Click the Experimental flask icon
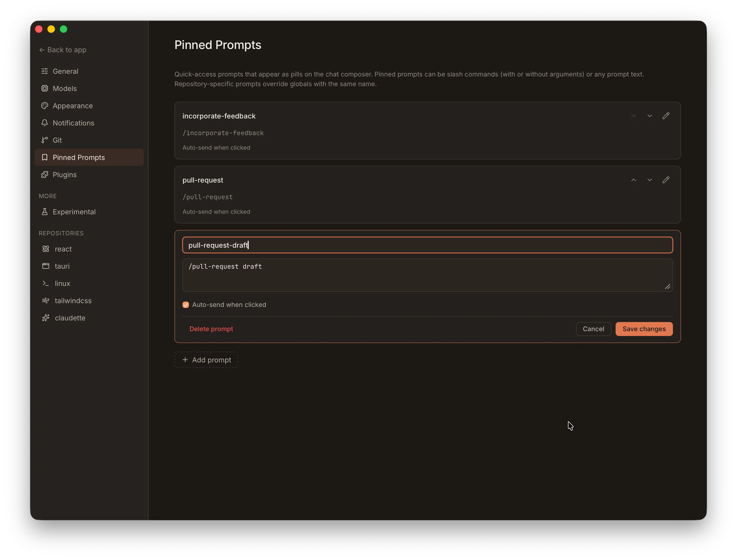The image size is (737, 560). (45, 212)
